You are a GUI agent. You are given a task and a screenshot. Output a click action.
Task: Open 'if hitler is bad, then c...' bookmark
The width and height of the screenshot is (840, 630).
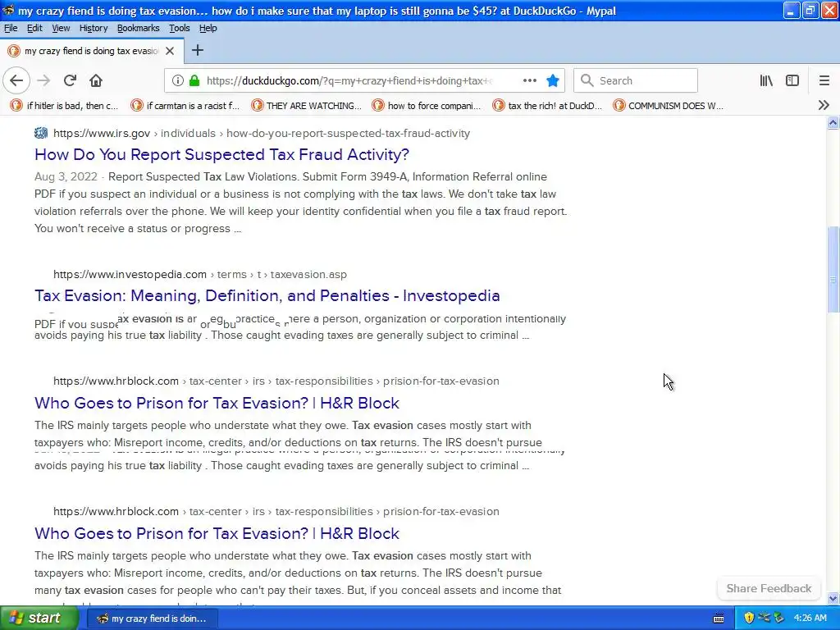[x=64, y=106]
